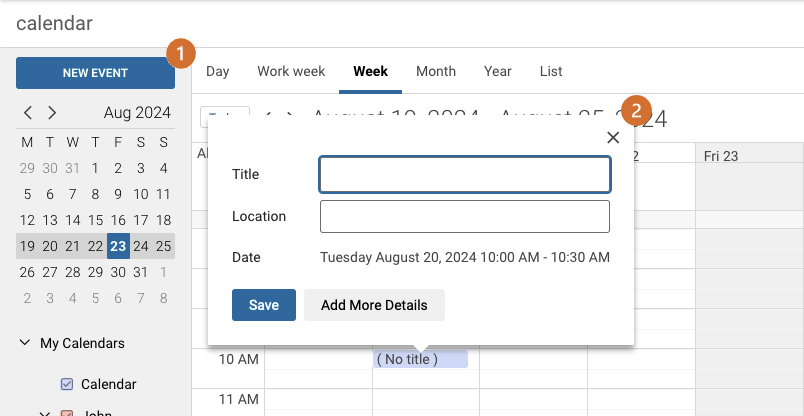The image size is (804, 416).
Task: Choose August 14 in the mini calendar
Action: click(x=73, y=220)
